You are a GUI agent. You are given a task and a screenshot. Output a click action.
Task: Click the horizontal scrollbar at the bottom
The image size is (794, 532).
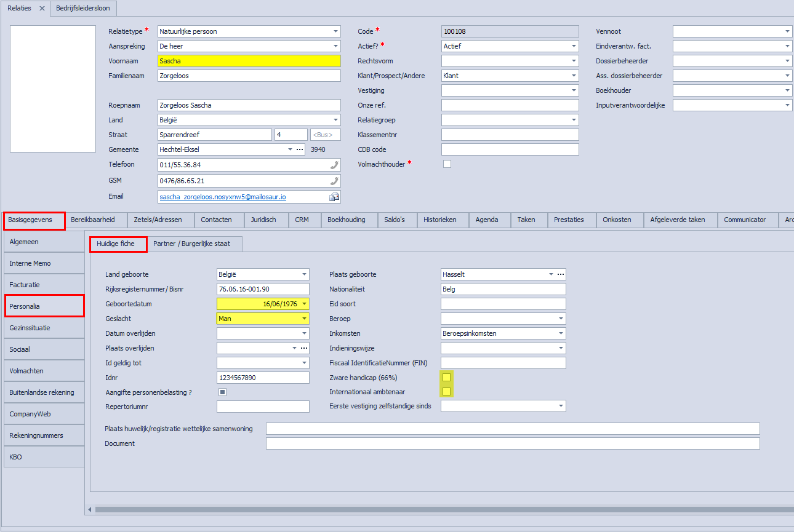tap(431, 509)
